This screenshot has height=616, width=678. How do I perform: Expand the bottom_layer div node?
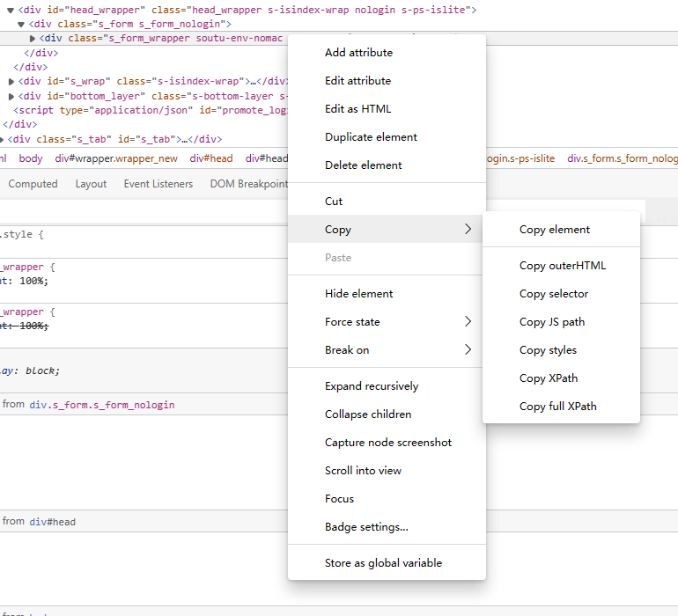tap(11, 96)
